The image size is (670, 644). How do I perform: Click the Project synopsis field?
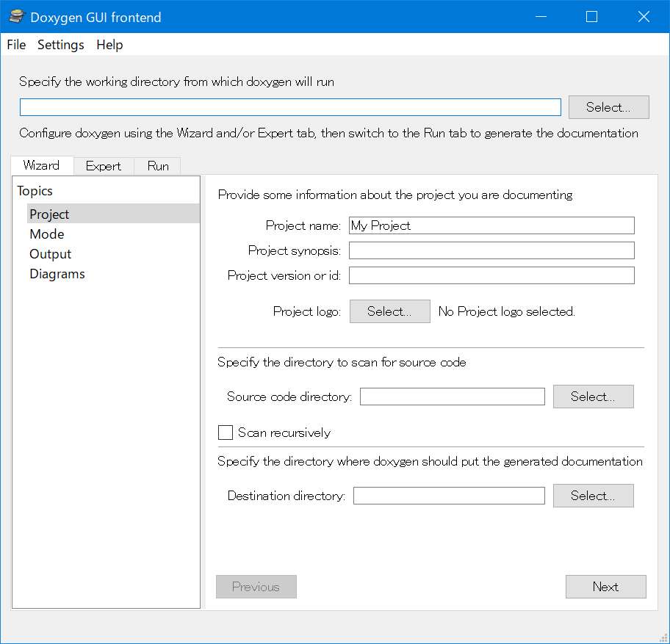pyautogui.click(x=491, y=250)
